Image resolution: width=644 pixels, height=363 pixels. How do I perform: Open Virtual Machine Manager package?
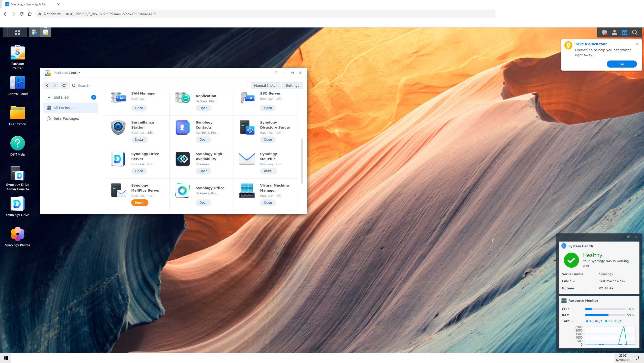tap(268, 203)
